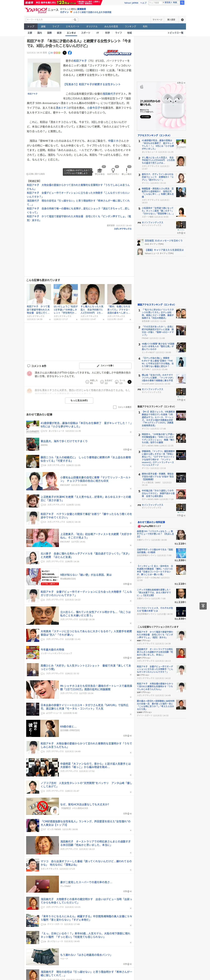This screenshot has height=980, width=210.
Task: Open the IT category
Action: (98, 33)
